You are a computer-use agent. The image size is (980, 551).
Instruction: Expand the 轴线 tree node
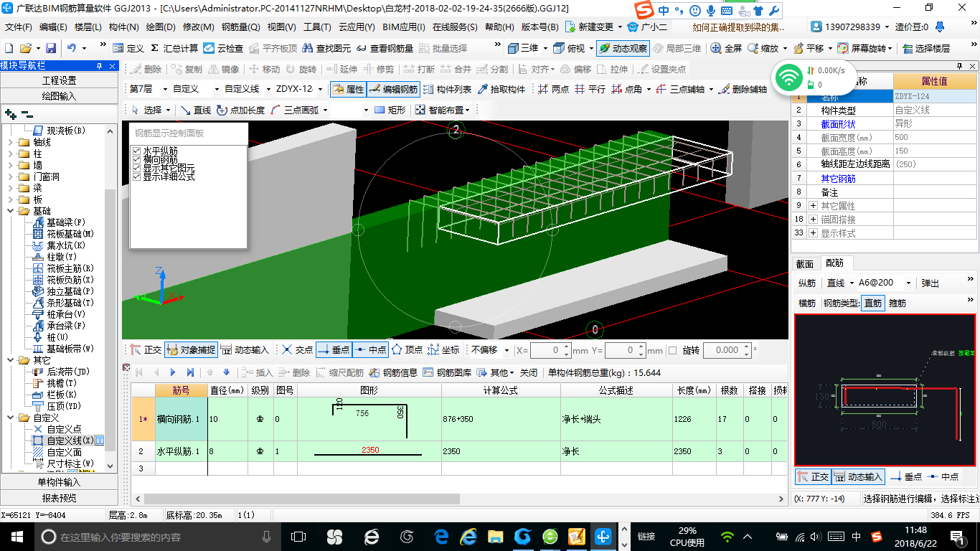point(10,142)
